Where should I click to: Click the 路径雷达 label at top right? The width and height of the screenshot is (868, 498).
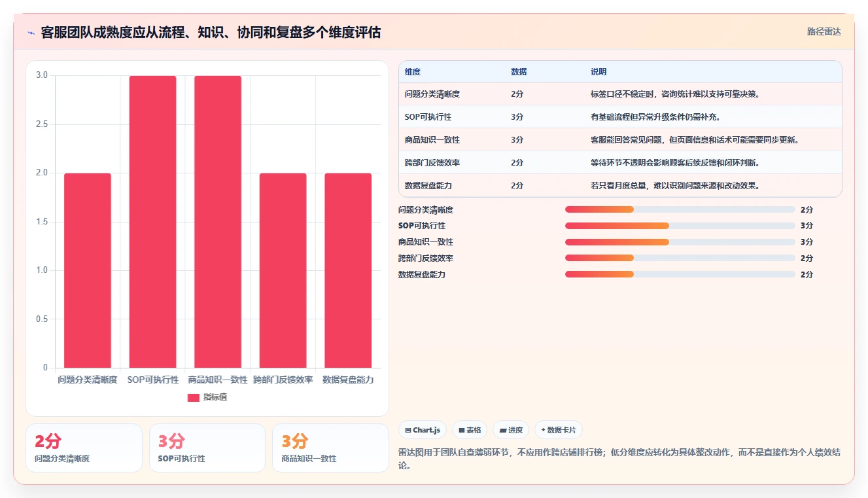[x=824, y=31]
